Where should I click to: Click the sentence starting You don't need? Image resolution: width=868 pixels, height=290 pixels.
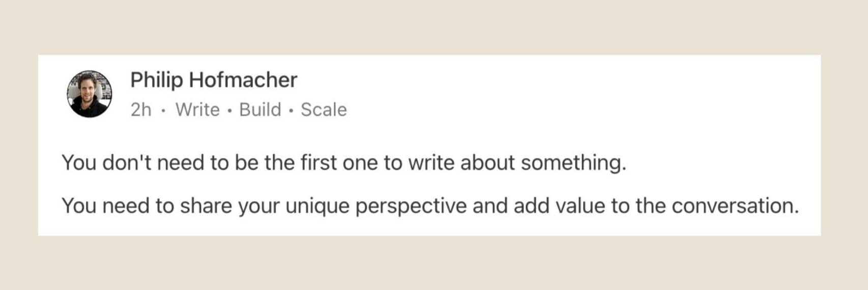tap(344, 163)
